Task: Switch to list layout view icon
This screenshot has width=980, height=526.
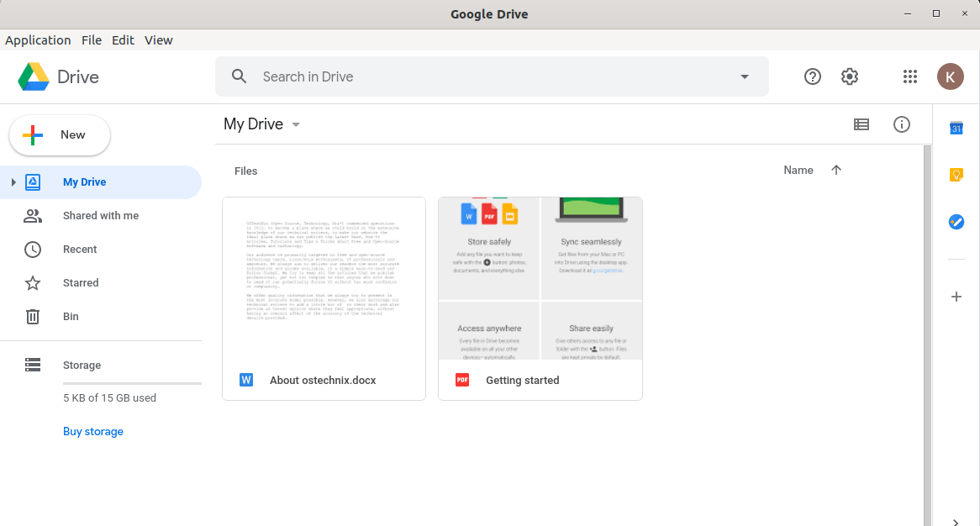Action: tap(861, 124)
